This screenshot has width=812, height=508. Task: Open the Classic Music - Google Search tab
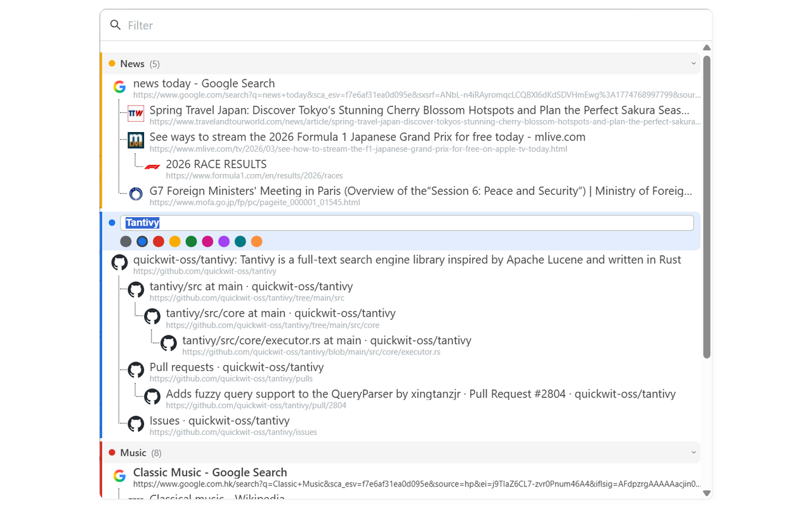[210, 472]
